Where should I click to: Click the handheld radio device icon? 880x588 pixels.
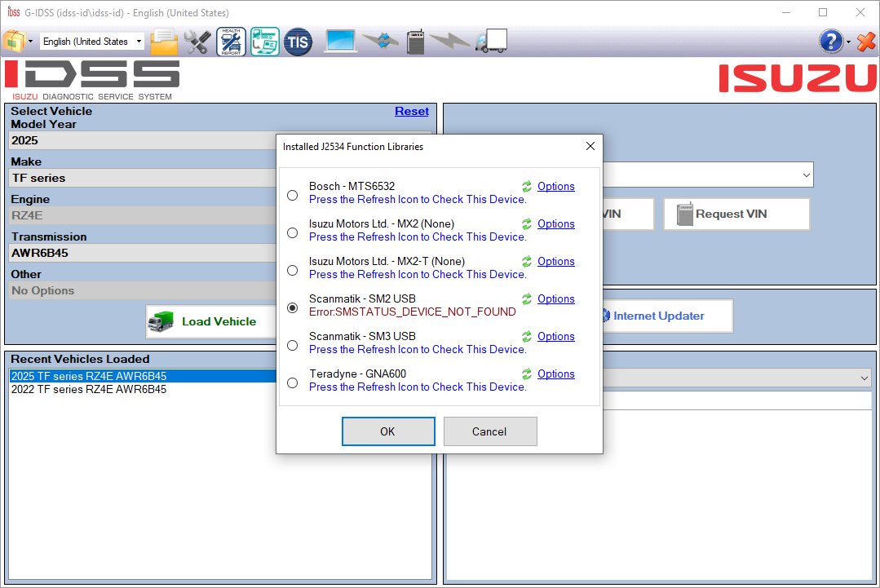point(415,42)
